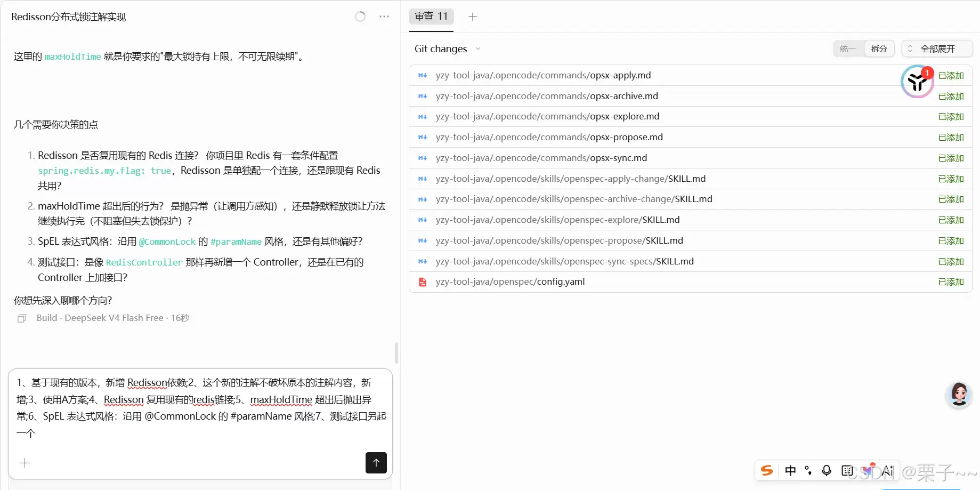Expand the openspec-apply-change/SKILL.md row
This screenshot has height=490, width=980.
[691, 179]
